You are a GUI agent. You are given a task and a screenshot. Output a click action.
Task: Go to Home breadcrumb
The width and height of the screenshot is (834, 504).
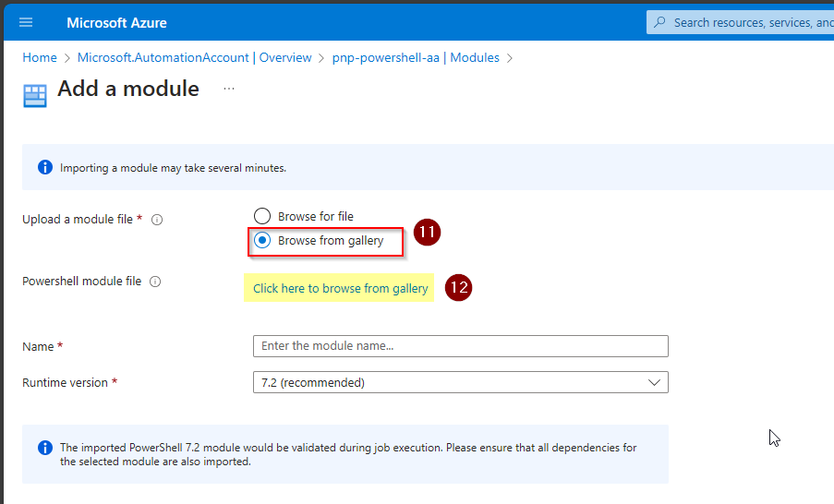pyautogui.click(x=40, y=57)
